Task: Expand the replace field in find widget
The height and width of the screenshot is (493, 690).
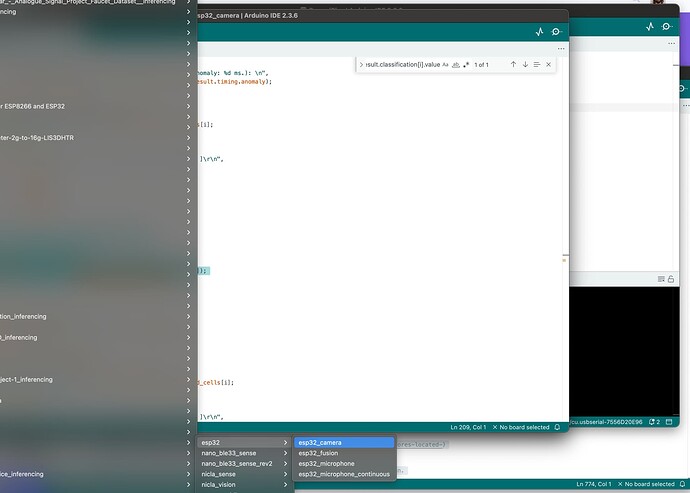Action: click(x=361, y=65)
